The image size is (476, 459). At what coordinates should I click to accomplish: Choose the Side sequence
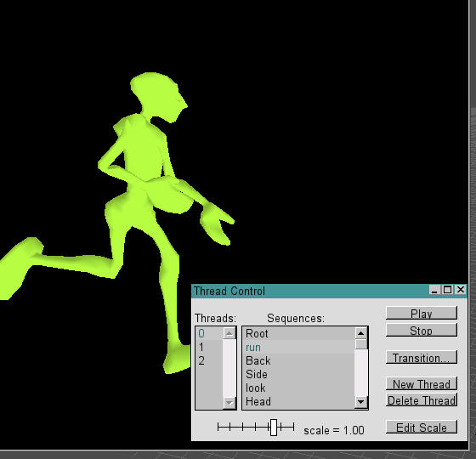click(298, 374)
